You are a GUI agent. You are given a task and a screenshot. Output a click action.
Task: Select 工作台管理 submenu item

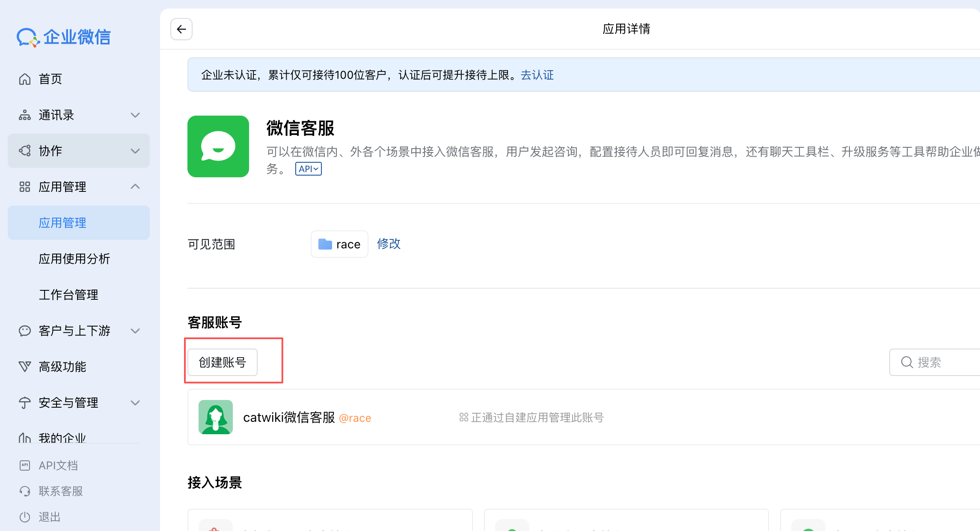(x=68, y=295)
